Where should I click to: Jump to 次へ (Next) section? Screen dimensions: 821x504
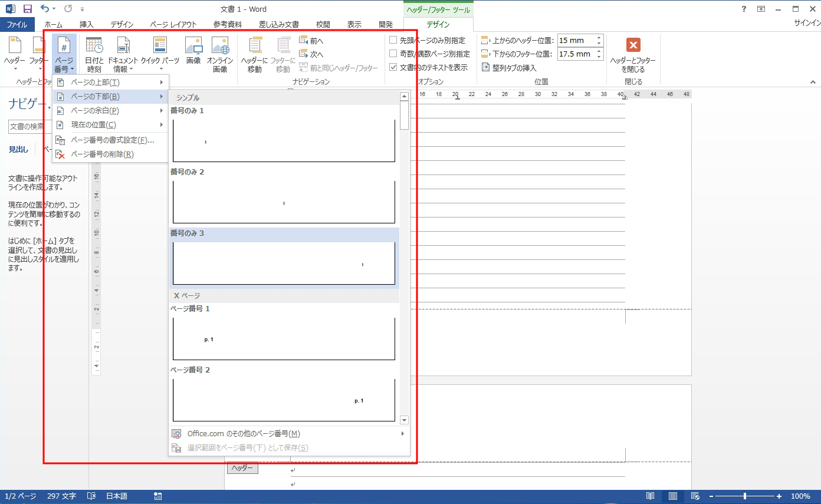(x=311, y=54)
